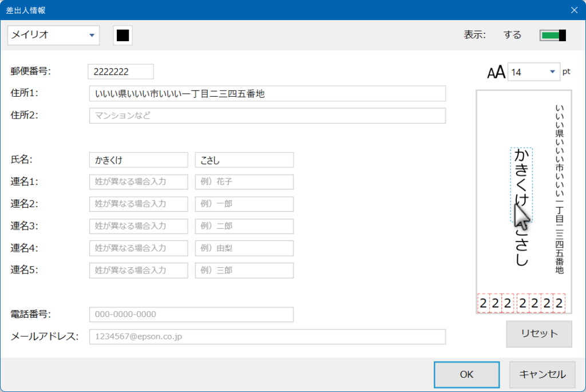Click the black font color swatch
Viewport: 586px width, 392px height.
122,35
